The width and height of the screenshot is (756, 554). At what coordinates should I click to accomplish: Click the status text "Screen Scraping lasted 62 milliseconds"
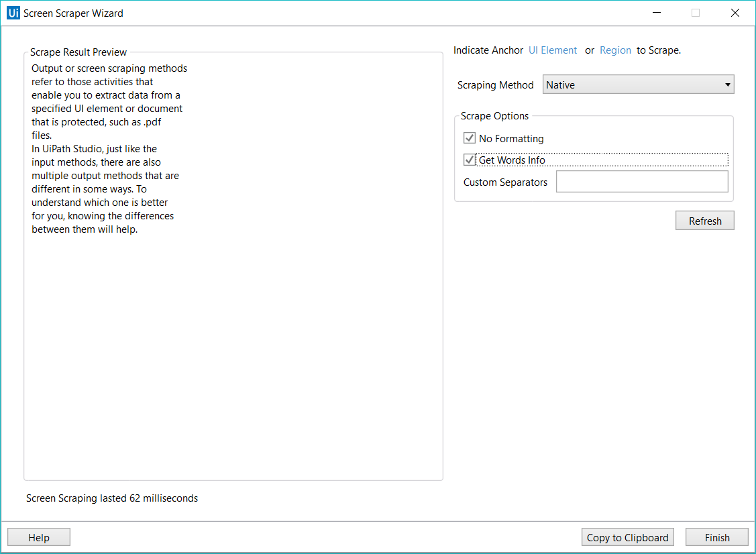112,498
